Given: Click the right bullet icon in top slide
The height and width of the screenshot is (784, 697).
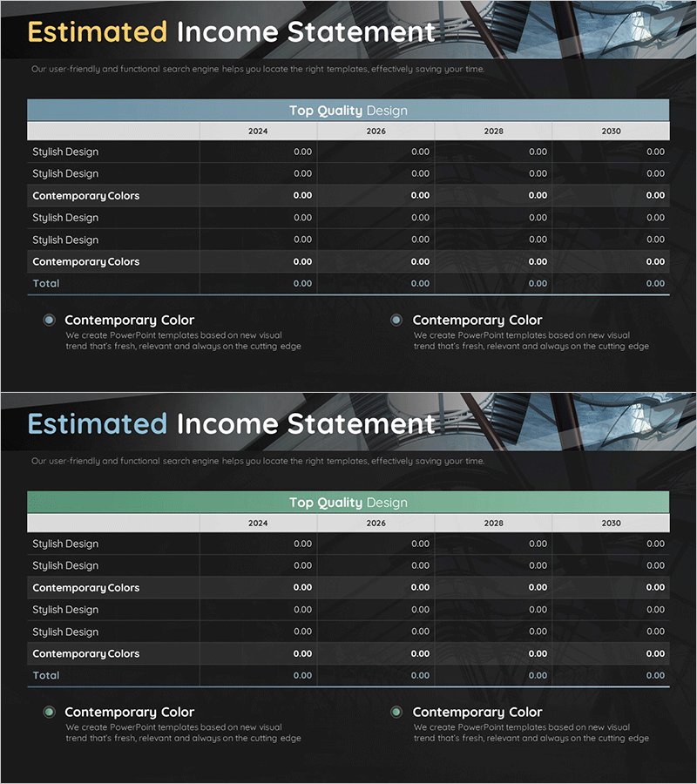Looking at the screenshot, I should coord(396,321).
